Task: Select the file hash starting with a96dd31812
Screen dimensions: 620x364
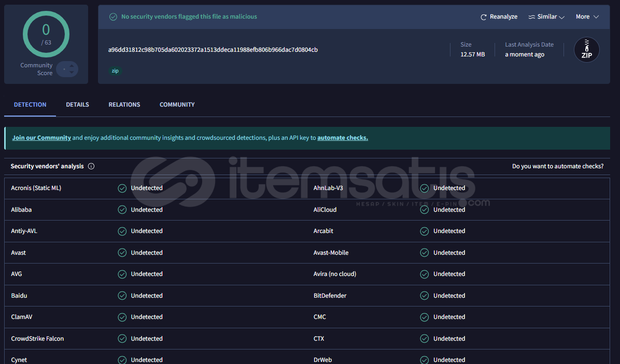Action: tap(213, 50)
